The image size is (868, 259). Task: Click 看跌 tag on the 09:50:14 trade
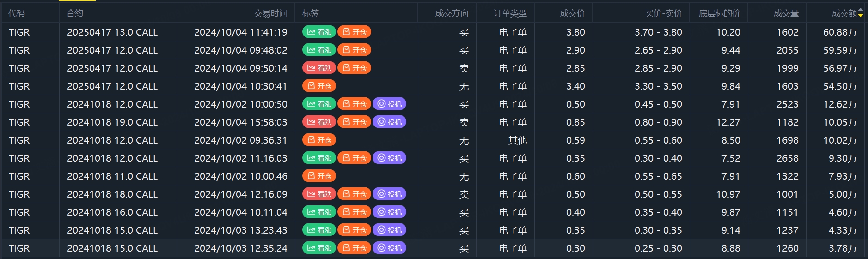click(x=319, y=68)
